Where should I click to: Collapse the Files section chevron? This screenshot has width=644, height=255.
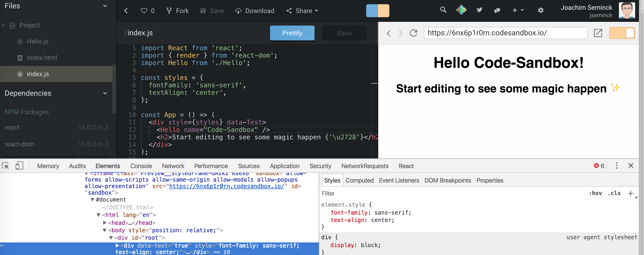(x=105, y=6)
